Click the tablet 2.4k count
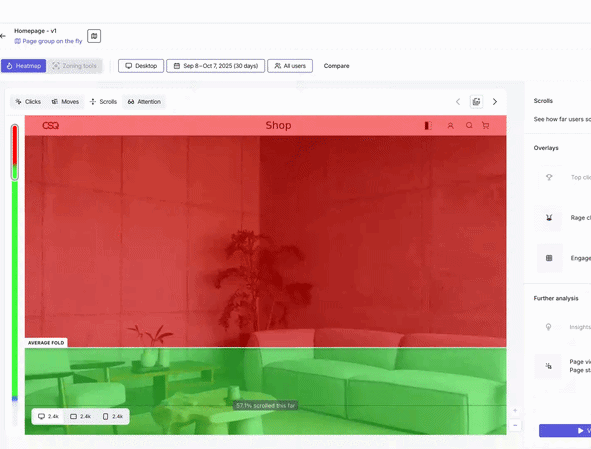The image size is (591, 449). (81, 416)
